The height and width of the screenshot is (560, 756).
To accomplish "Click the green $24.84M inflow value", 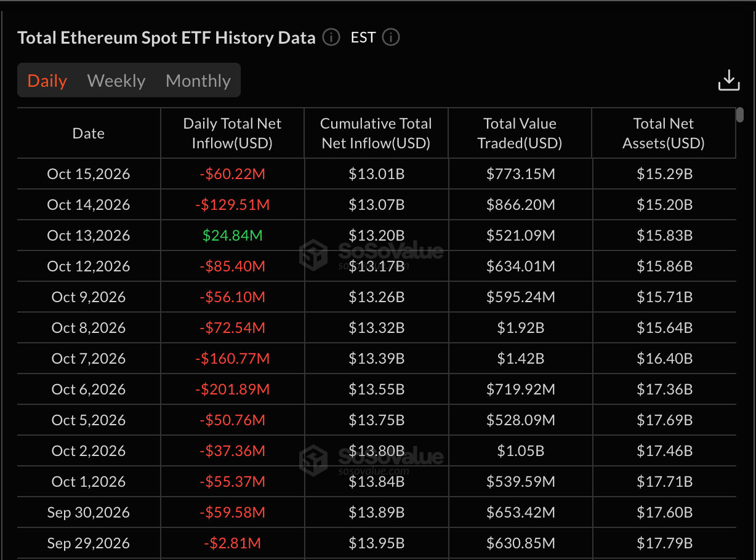I will (233, 236).
